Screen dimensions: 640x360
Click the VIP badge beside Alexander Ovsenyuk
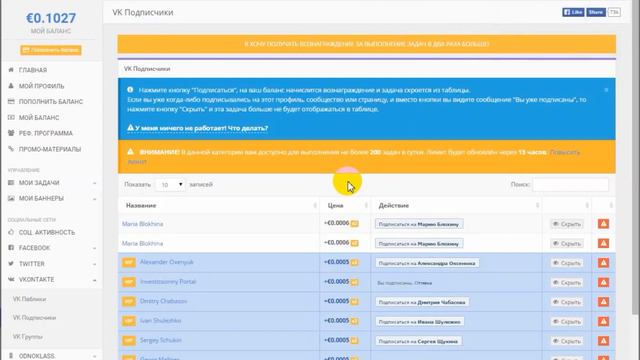[x=129, y=262]
